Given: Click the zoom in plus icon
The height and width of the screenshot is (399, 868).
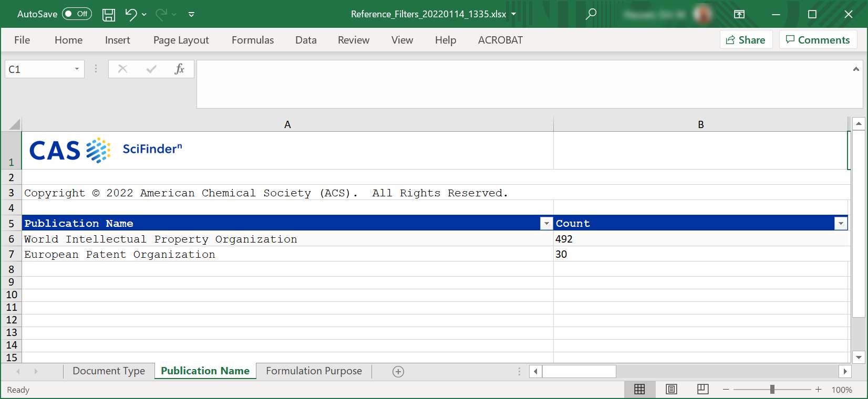Looking at the screenshot, I should [818, 390].
